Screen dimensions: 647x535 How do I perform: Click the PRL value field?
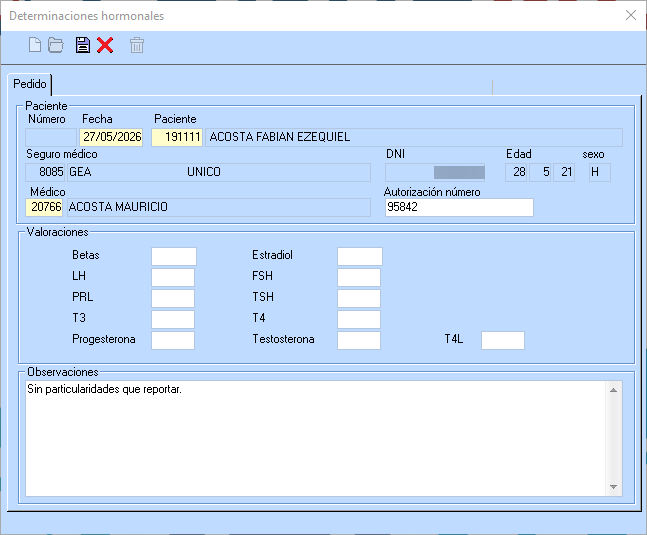[x=173, y=298]
